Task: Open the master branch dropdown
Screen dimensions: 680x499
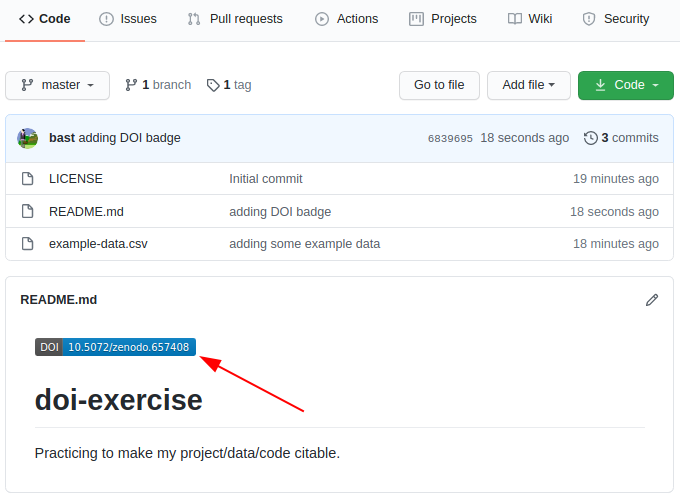Action: (x=57, y=85)
